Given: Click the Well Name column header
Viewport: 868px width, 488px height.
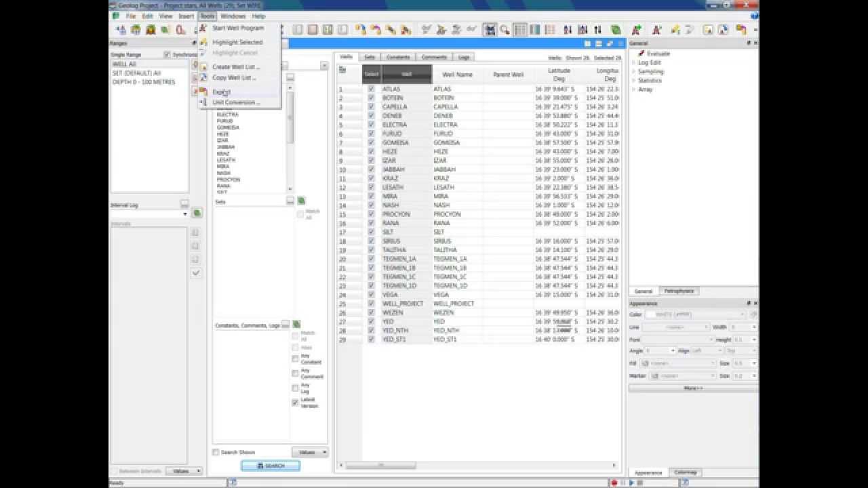Looking at the screenshot, I should tap(457, 75).
